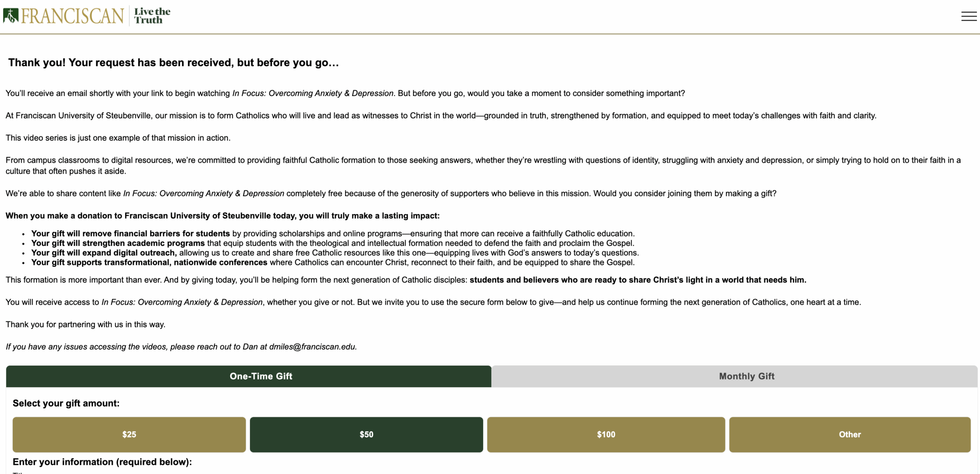Select the Other gift amount button

pos(849,434)
